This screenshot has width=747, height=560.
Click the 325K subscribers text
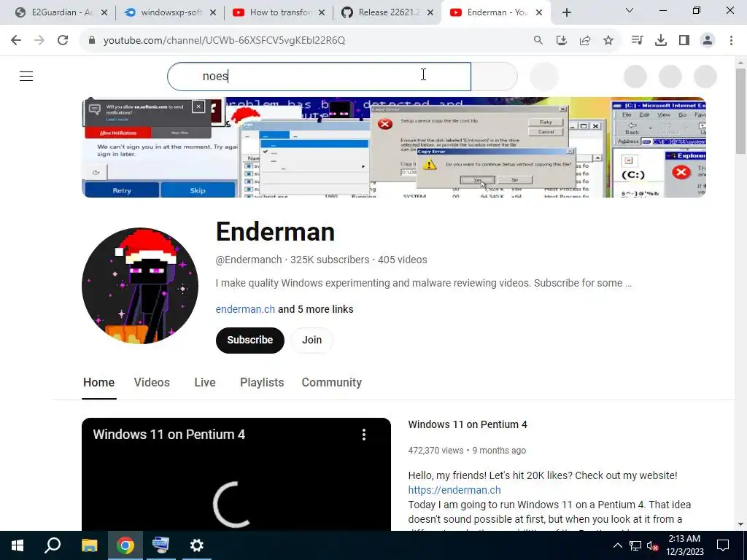pyautogui.click(x=330, y=260)
